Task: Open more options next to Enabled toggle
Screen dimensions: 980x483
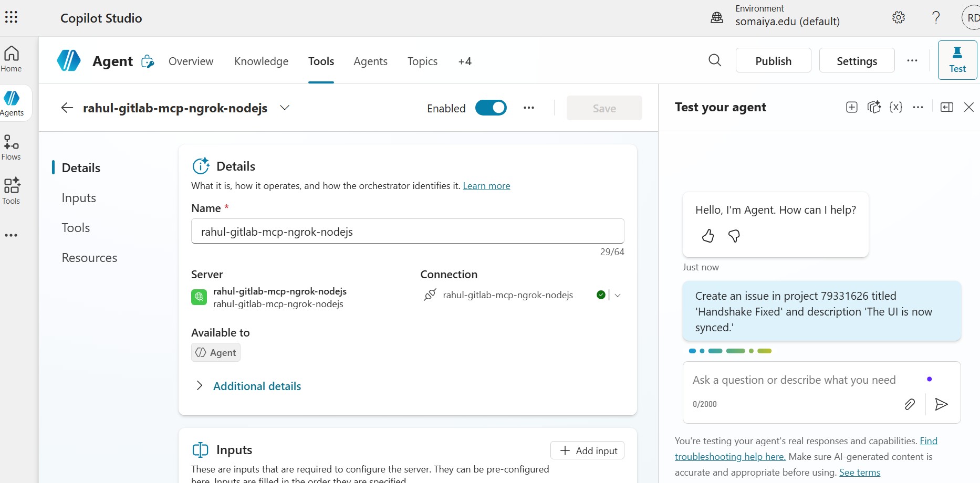Action: 529,108
